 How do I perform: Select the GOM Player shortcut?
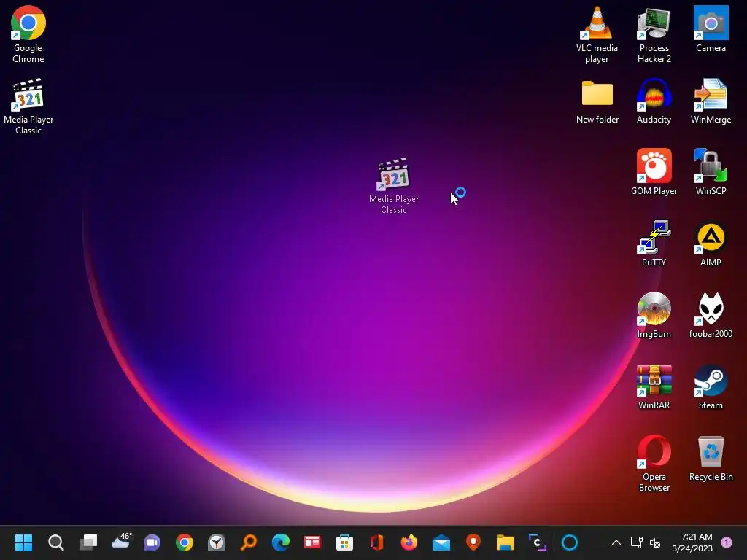tap(654, 172)
